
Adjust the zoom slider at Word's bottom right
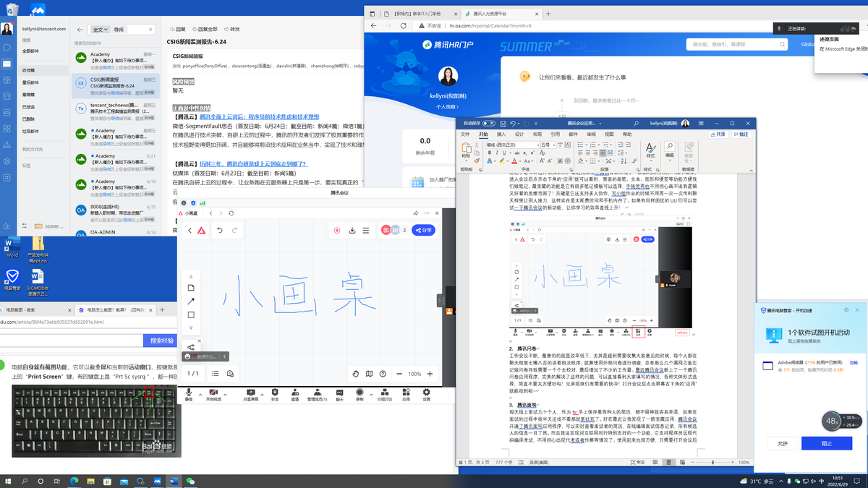(x=713, y=462)
